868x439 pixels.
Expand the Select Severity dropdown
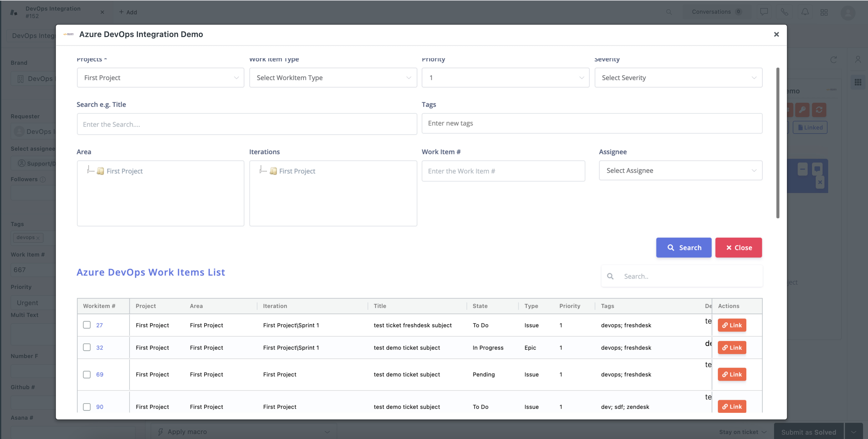[679, 77]
